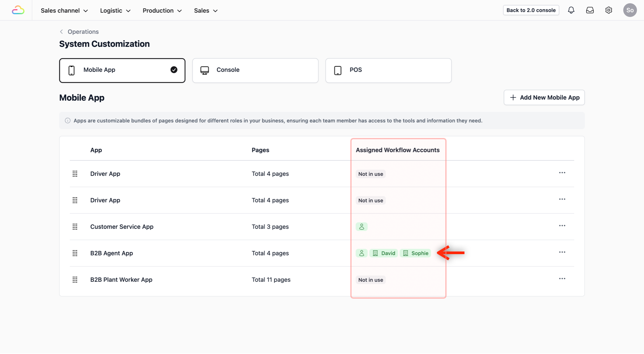Open the Sales menu
644x354 pixels.
(x=206, y=10)
